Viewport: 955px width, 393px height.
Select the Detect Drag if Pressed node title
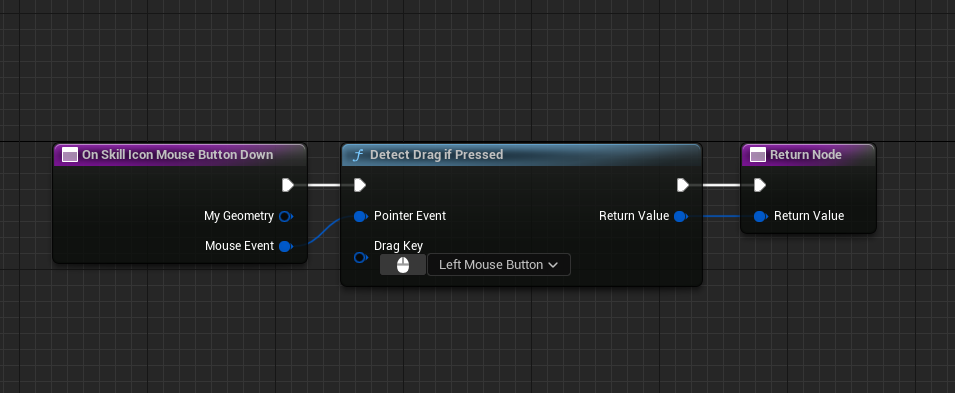click(x=436, y=155)
